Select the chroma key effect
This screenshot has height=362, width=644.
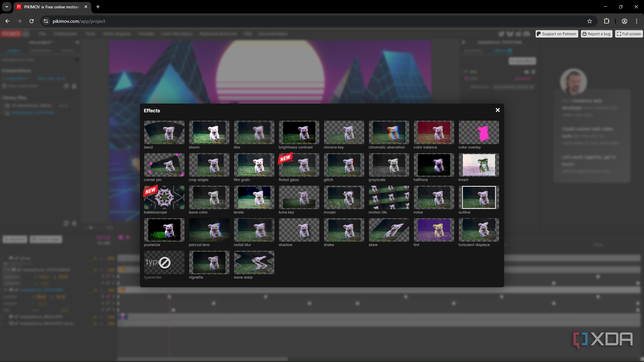[x=344, y=132]
